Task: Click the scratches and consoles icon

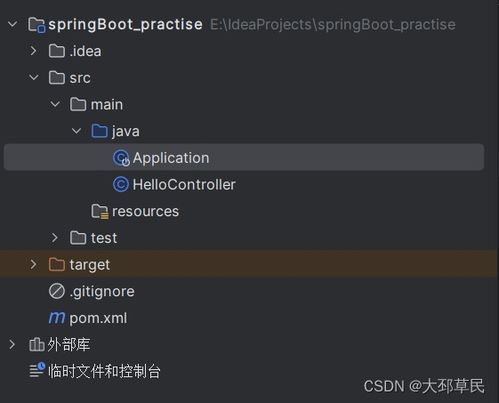Action: point(37,370)
